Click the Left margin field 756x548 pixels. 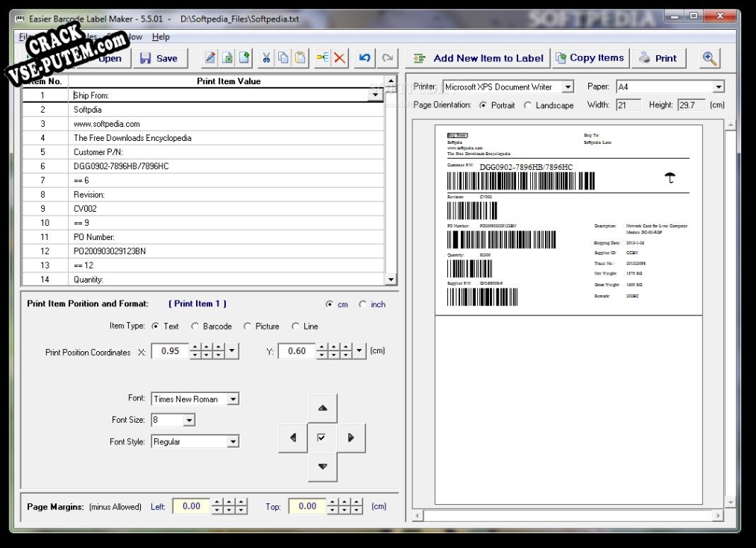coord(192,506)
